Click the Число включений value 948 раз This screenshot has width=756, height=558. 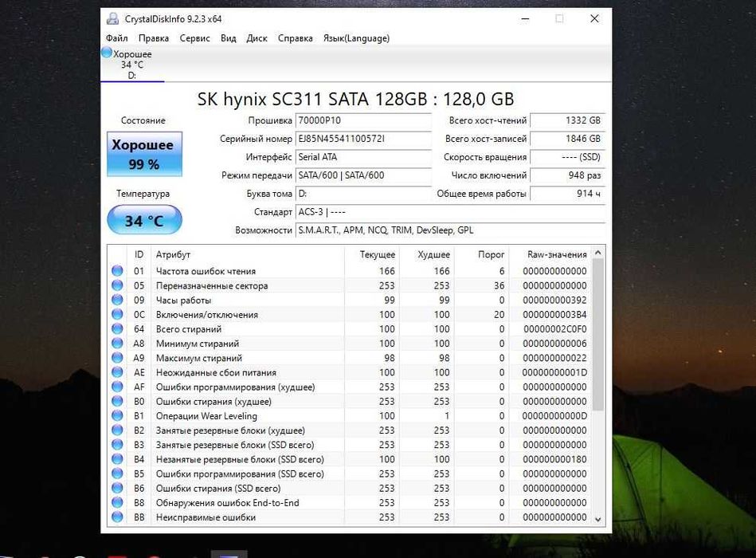click(567, 175)
